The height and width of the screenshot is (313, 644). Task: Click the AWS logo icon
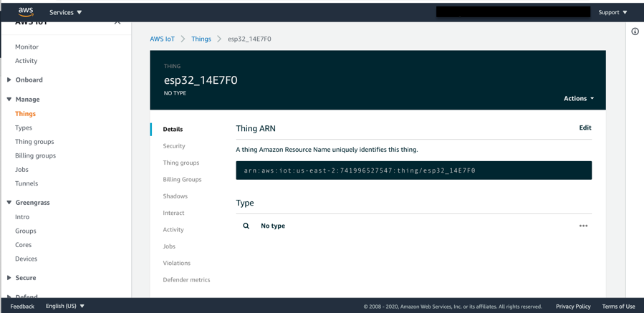coord(26,12)
